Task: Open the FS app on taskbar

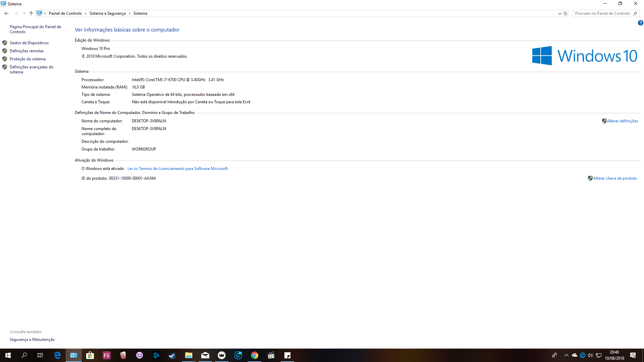Action: [107, 355]
